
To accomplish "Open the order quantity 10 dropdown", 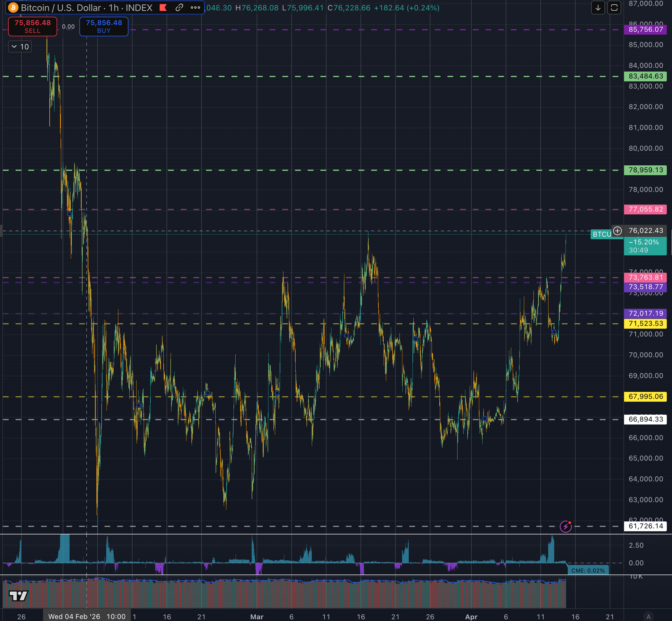I will coord(20,46).
